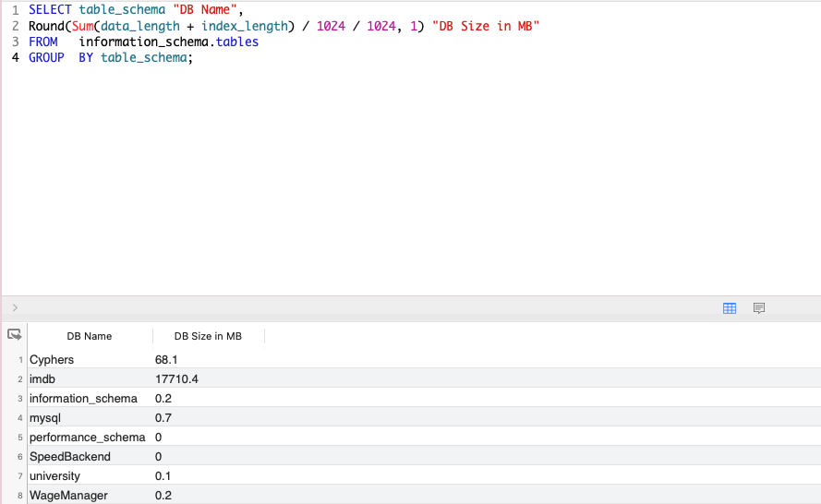This screenshot has height=504, width=821.
Task: Select the SpeedBackend name cell
Action: click(x=69, y=456)
